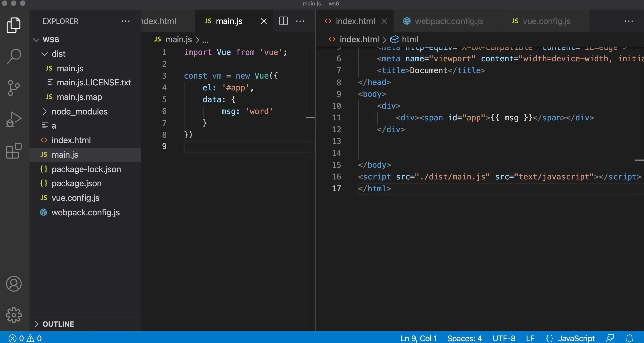Click the closing </html> tag line 17
Viewport: 644px width, 343px height.
point(374,189)
